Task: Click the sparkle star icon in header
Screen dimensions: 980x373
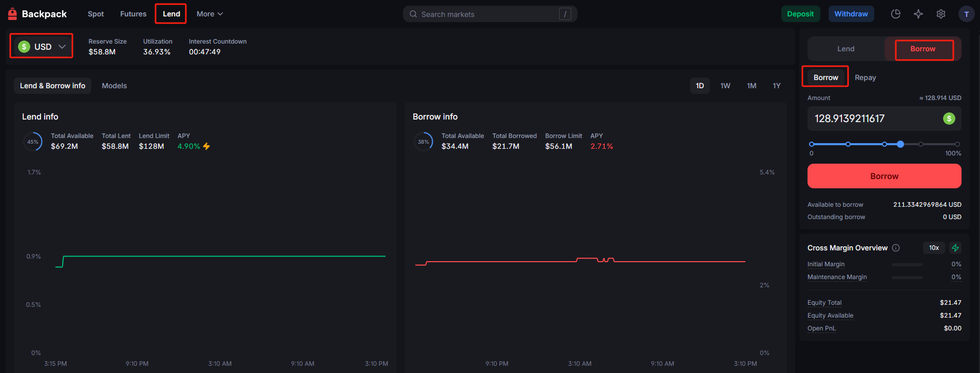Action: click(x=918, y=14)
